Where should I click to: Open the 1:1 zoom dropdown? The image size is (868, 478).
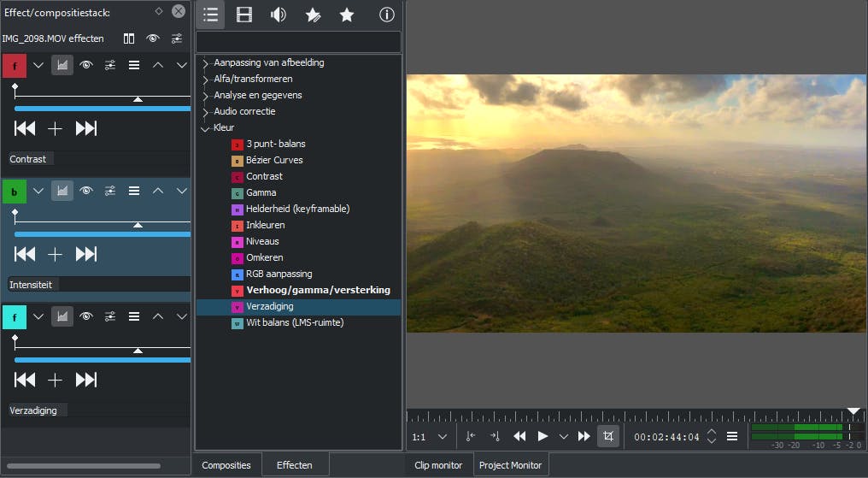(x=430, y=437)
